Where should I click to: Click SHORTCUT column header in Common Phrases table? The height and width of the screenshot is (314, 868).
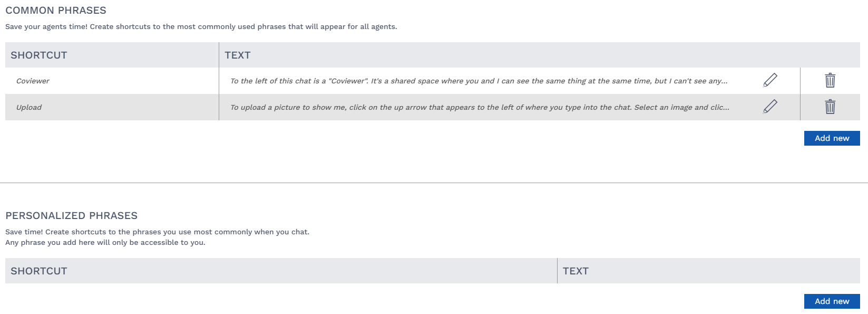pos(39,55)
